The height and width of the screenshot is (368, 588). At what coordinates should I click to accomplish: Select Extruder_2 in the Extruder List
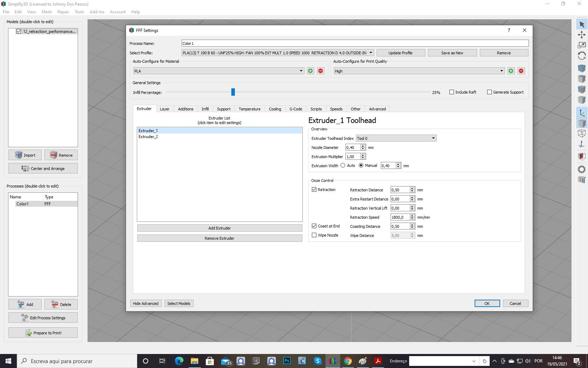click(219, 137)
